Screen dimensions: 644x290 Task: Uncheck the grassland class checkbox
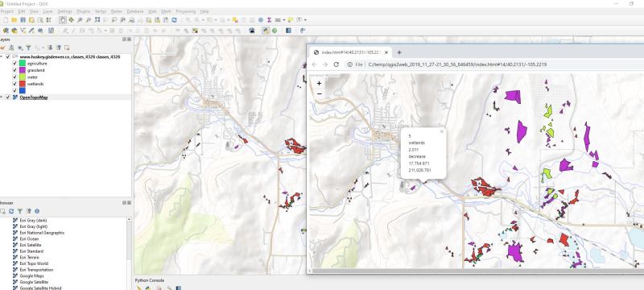(14, 70)
